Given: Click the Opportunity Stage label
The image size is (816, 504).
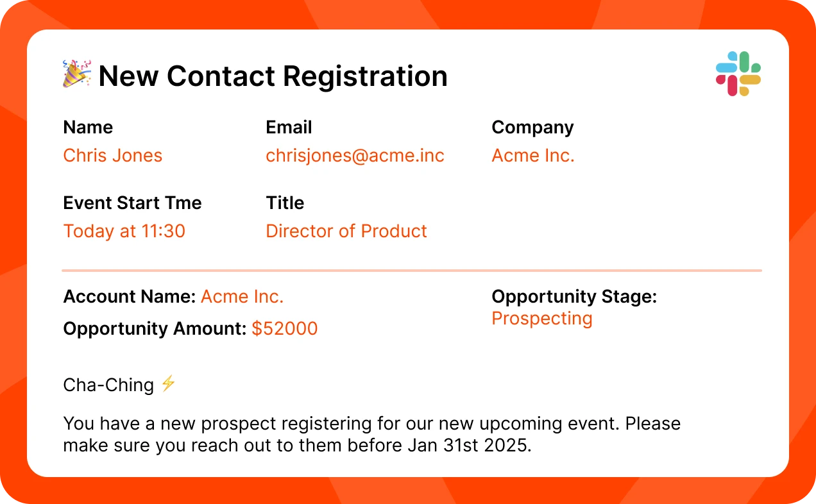Looking at the screenshot, I should (x=574, y=297).
